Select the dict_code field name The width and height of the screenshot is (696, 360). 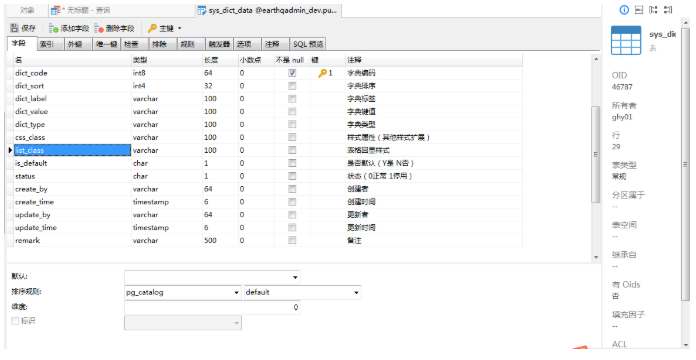[31, 73]
